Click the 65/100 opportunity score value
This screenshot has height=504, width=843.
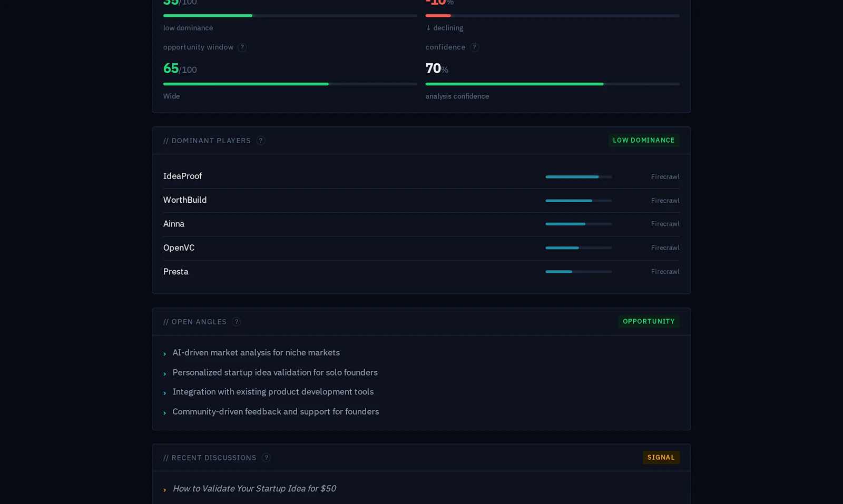click(x=180, y=68)
